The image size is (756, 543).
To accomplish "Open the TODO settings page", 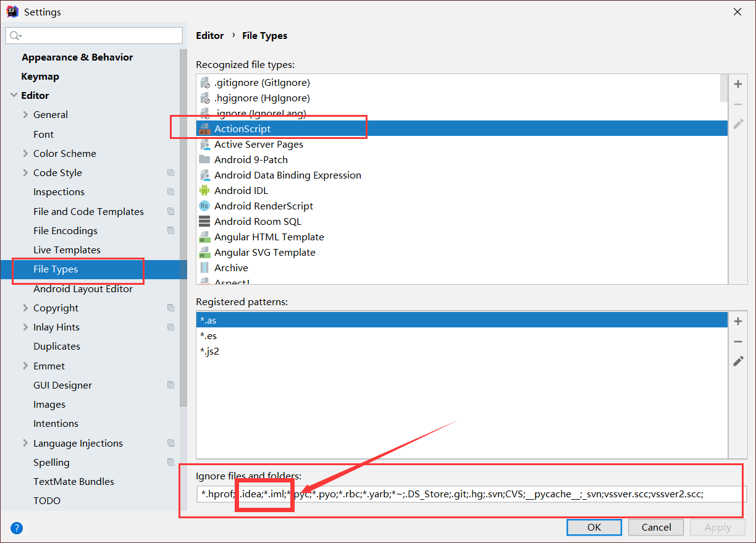I will [x=47, y=501].
